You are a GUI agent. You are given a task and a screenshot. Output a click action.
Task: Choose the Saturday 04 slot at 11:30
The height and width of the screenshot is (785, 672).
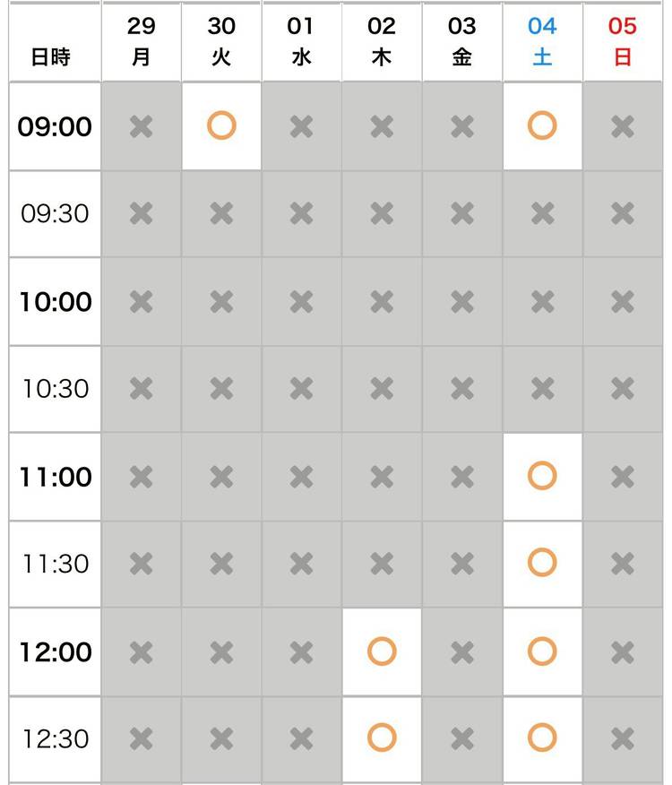[542, 563]
